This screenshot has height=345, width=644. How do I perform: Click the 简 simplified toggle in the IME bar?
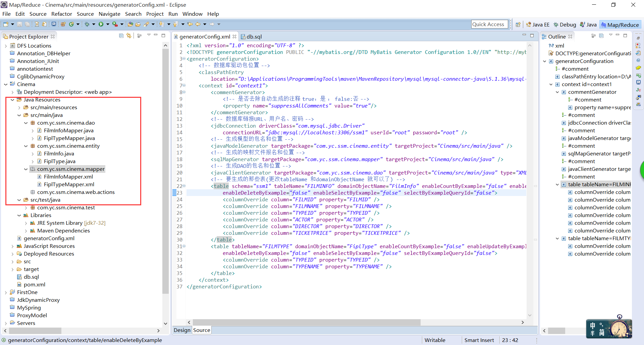point(602,333)
